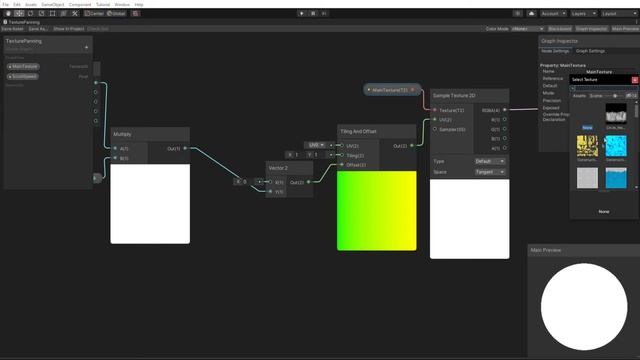This screenshot has height=360, width=640.
Task: Select the MainTexture property in Blackboard
Action: point(23,67)
